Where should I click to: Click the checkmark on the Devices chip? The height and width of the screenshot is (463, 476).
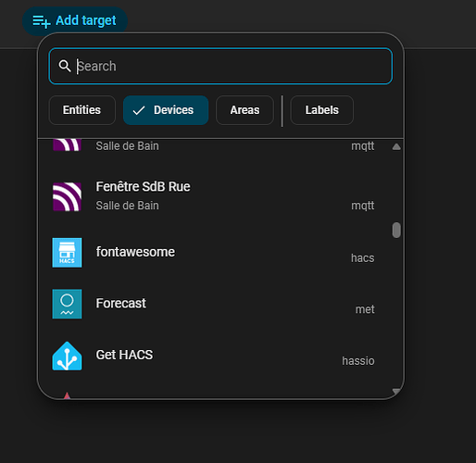139,110
